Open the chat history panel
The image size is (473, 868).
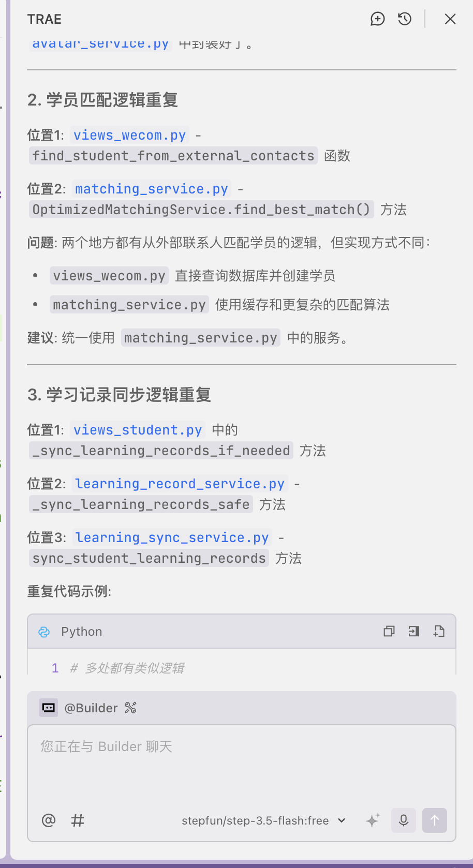pyautogui.click(x=405, y=19)
